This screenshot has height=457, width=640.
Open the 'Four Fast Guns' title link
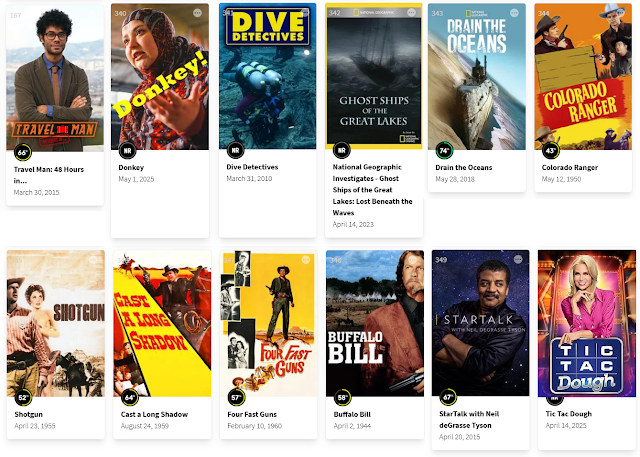[x=252, y=414]
